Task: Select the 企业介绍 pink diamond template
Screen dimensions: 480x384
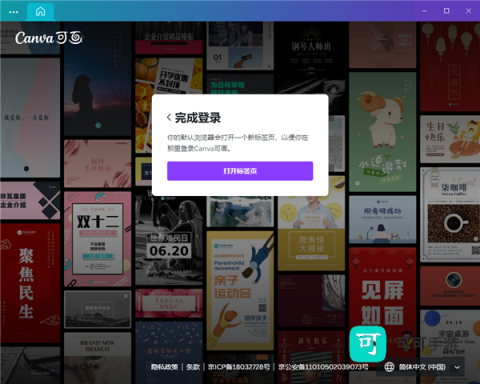Action: click(x=30, y=200)
